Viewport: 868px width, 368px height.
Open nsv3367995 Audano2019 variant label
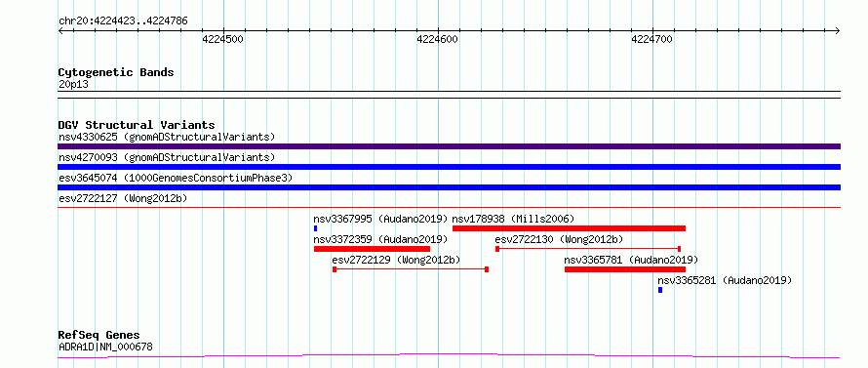click(380, 219)
